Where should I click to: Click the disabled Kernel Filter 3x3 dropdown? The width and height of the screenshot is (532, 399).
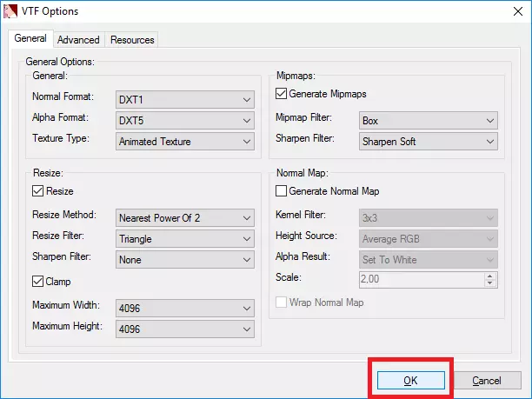(429, 218)
